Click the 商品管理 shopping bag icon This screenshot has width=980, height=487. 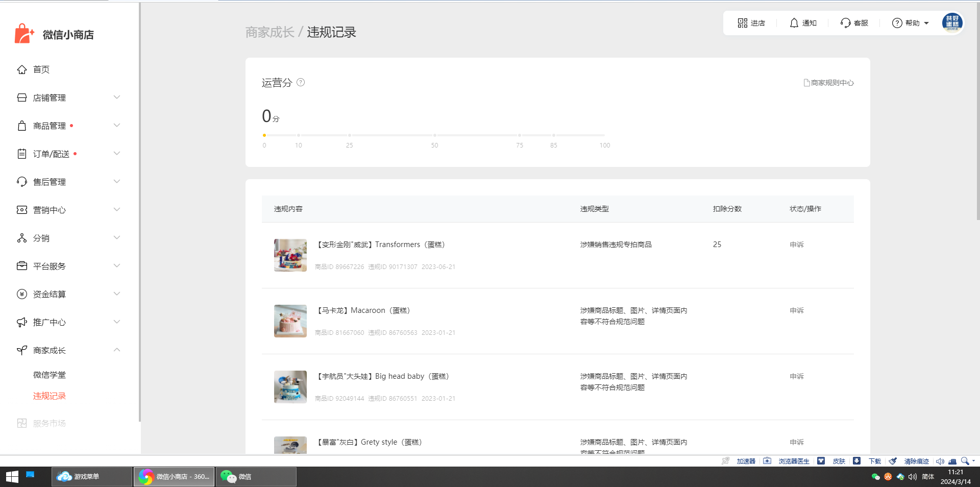(x=22, y=126)
